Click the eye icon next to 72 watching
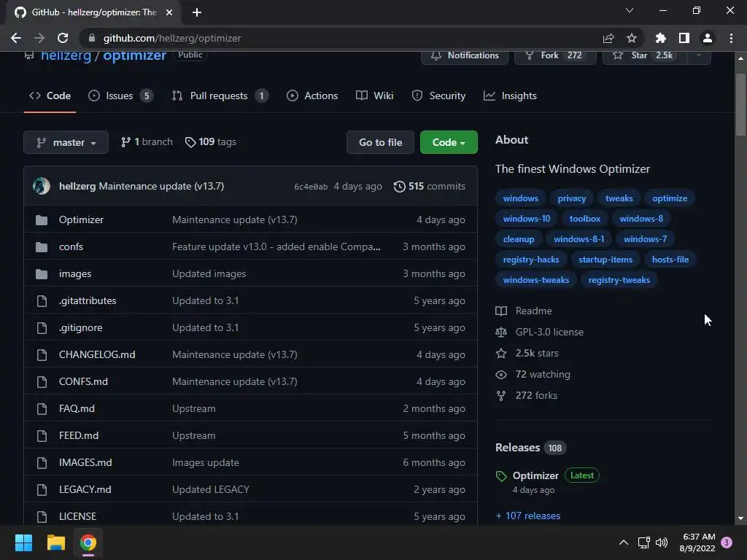 [x=501, y=375]
